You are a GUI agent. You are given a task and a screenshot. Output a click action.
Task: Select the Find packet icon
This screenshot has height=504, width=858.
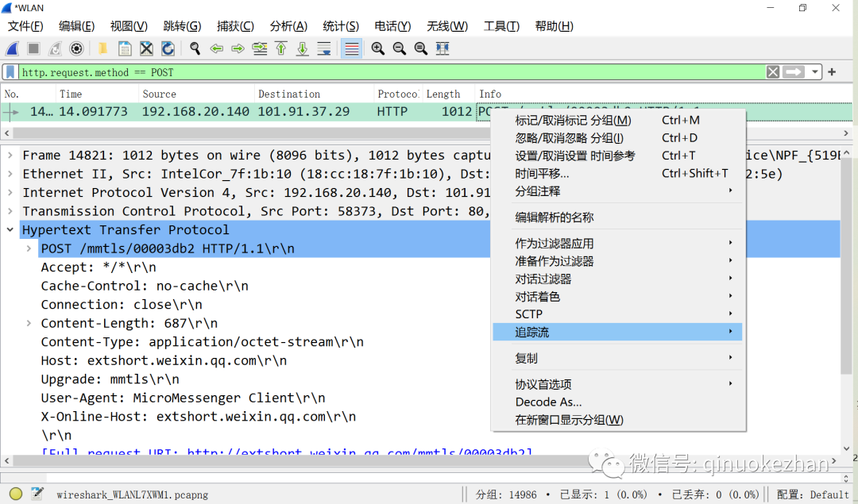click(x=195, y=48)
